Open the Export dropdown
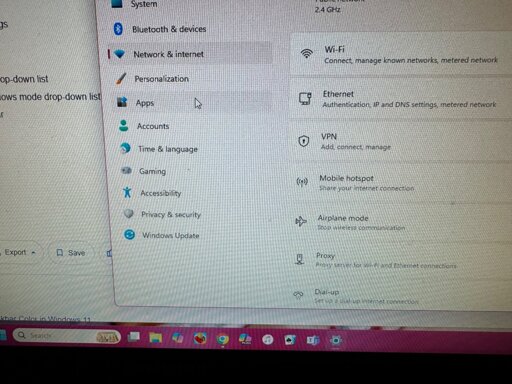 [19, 252]
